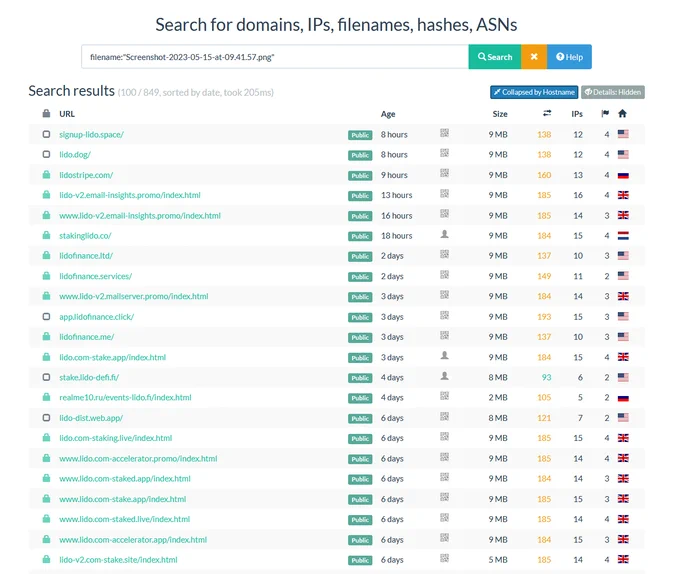680x574 pixels.
Task: Click the home column header icon
Action: coord(622,114)
